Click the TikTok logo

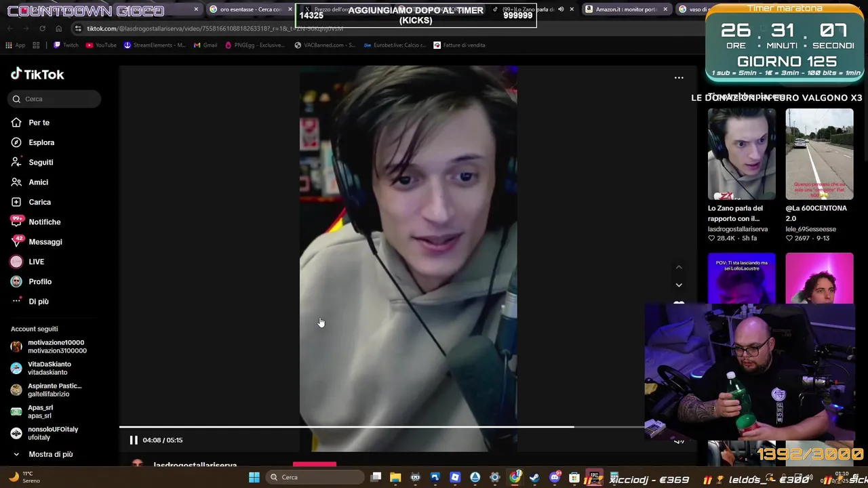tap(37, 75)
